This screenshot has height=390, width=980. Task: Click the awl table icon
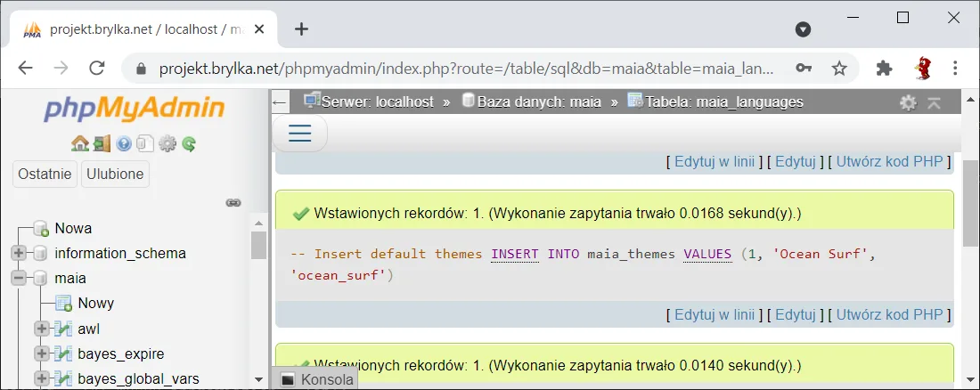pyautogui.click(x=64, y=329)
